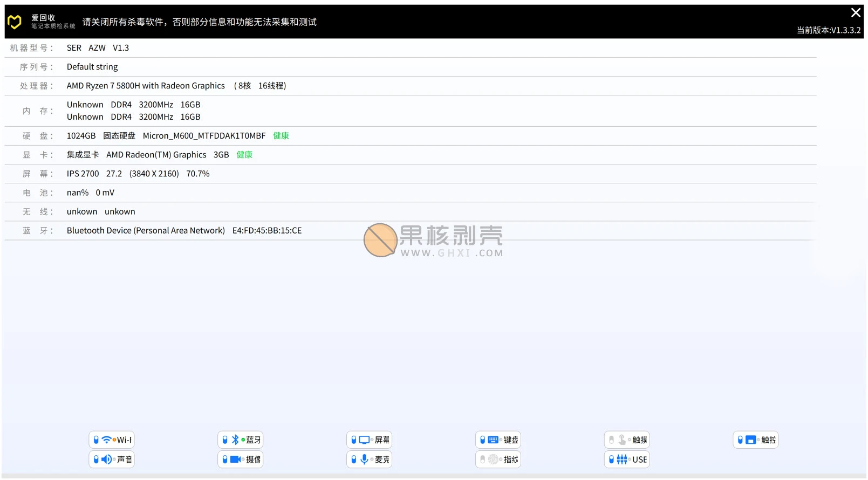Viewport: 868px width, 480px height.
Task: Click the first memory row Unknown DDR4 16GB
Action: coord(133,105)
